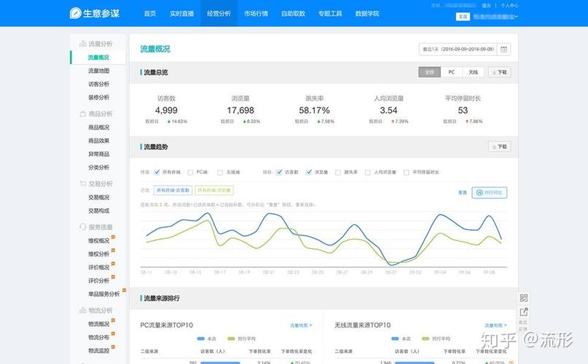The image size is (588, 364).
Task: Open 实时直播 in top navigation
Action: [181, 14]
